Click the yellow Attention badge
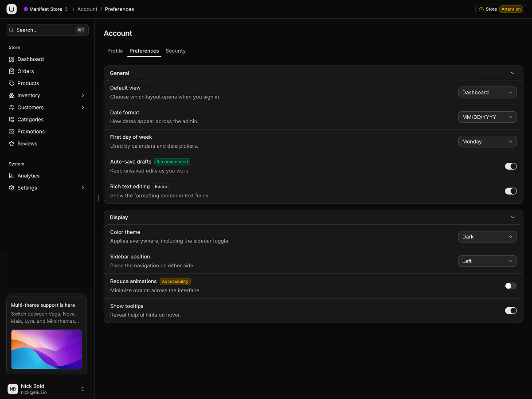 511,9
